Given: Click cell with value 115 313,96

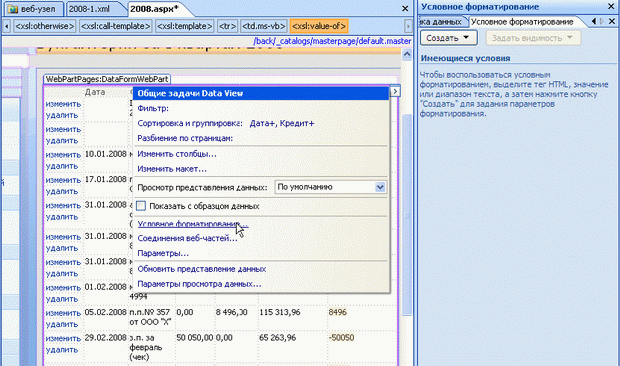Looking at the screenshot, I should [280, 312].
